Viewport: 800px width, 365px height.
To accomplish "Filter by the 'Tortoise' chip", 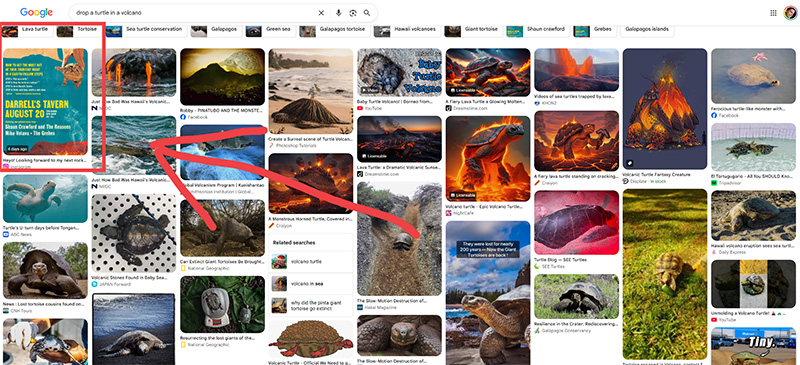I will [79, 30].
